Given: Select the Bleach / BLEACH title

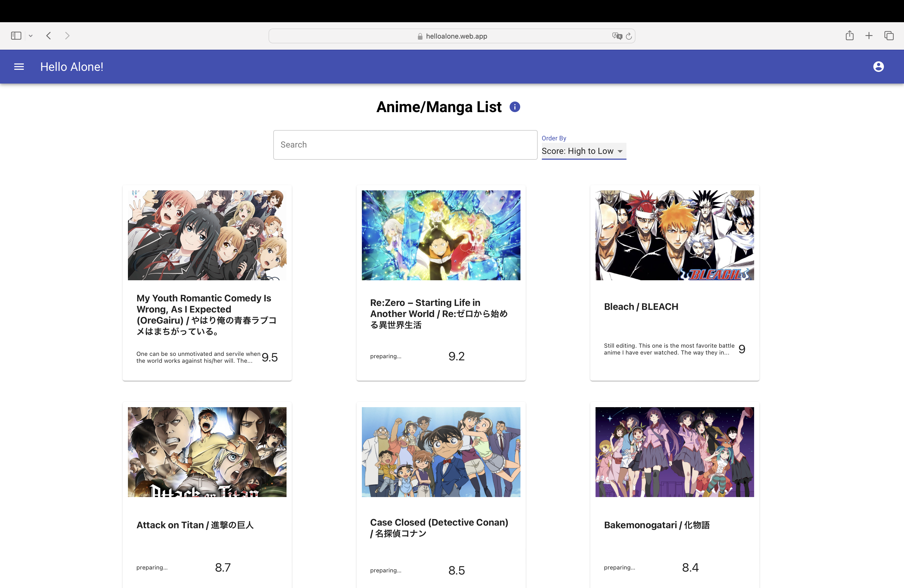Looking at the screenshot, I should tap(641, 306).
